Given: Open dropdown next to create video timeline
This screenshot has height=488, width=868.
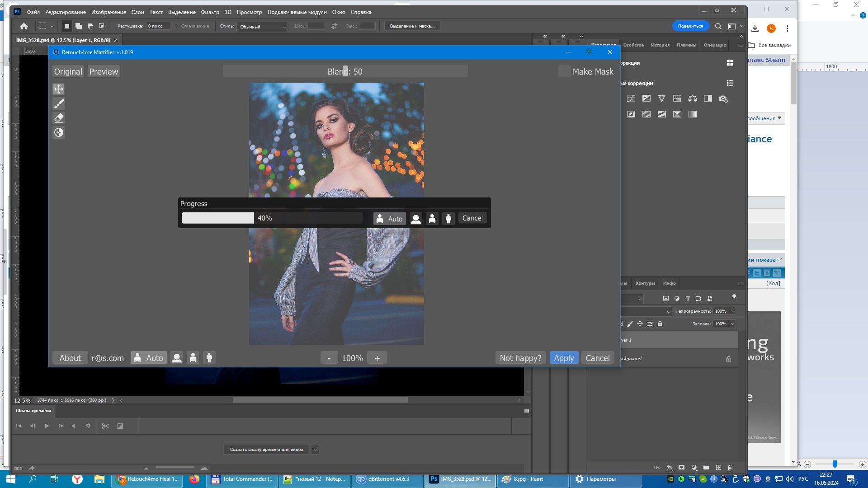Looking at the screenshot, I should tap(315, 449).
